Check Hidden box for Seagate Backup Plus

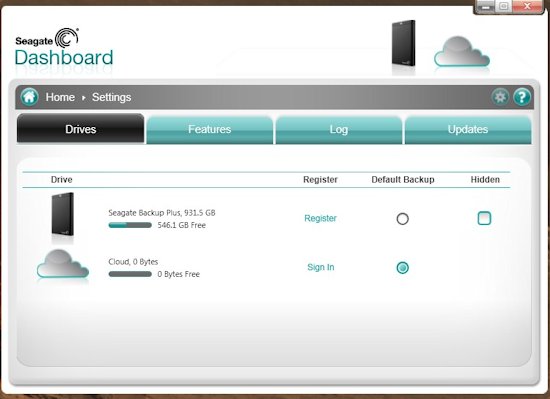point(484,218)
